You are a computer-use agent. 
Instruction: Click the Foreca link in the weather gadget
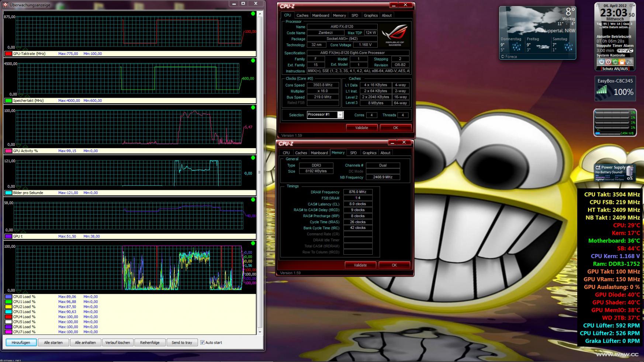click(x=509, y=57)
